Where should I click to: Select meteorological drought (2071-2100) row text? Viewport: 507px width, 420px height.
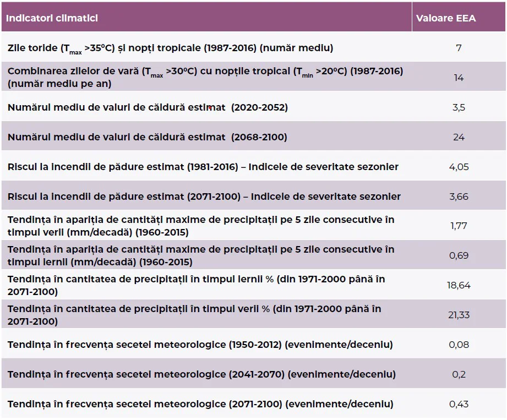(x=200, y=404)
